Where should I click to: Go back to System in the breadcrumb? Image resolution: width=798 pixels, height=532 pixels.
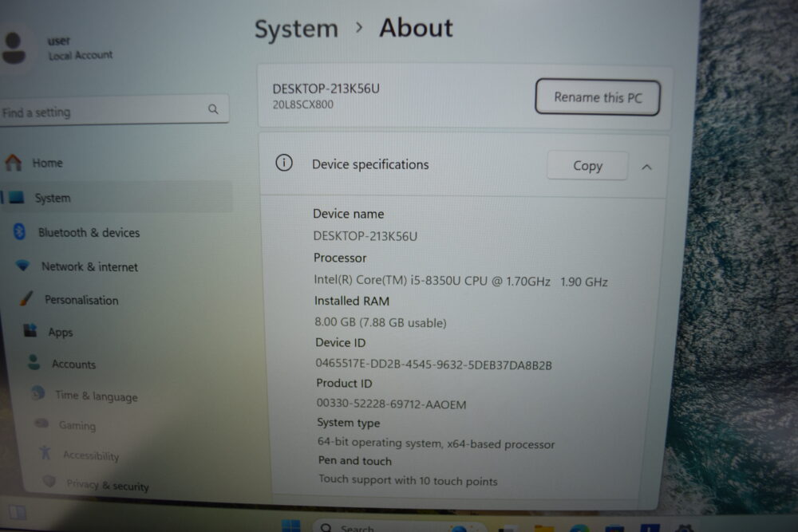[x=296, y=29]
